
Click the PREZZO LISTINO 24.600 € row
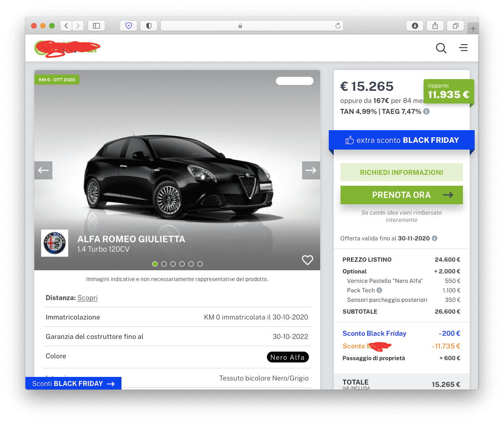pos(401,259)
